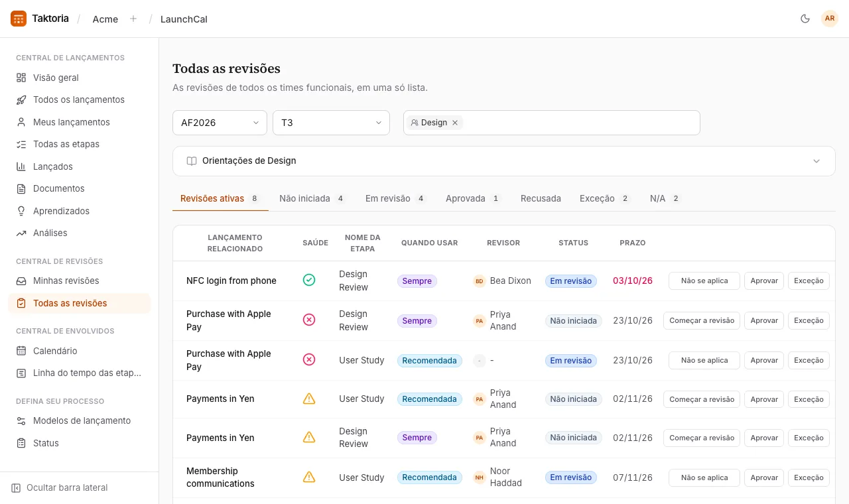Viewport: 849px width, 504px height.
Task: Open Status settings in sidebar
Action: (x=80, y=443)
